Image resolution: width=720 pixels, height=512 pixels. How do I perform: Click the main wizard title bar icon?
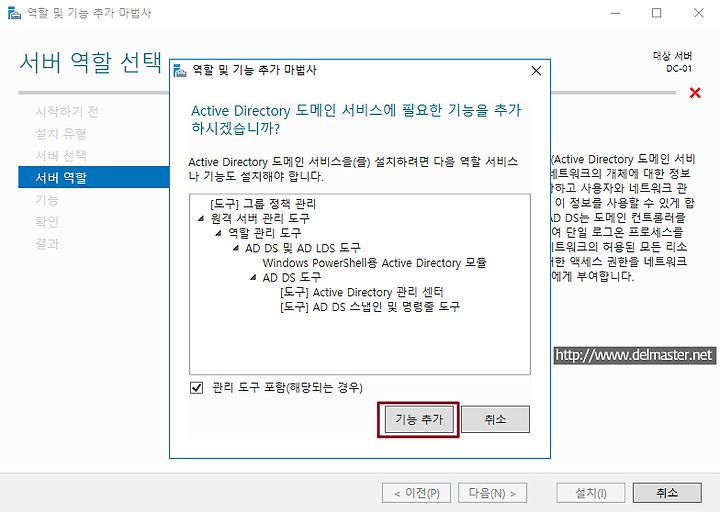click(x=14, y=13)
